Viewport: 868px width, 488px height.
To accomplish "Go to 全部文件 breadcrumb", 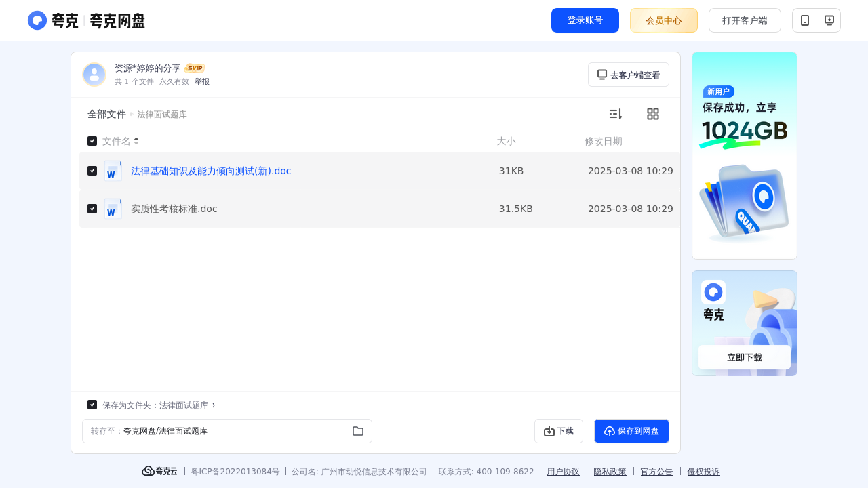I will pos(106,114).
